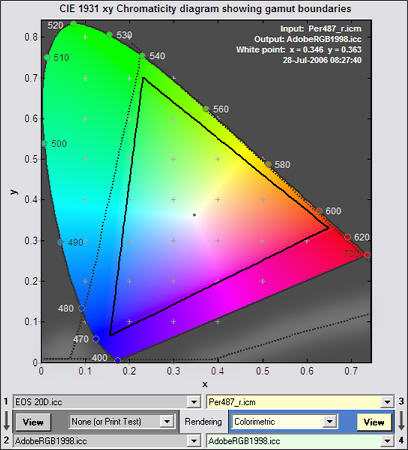Click the down arrow beside number 1
This screenshot has width=408, height=450.
click(x=6, y=421)
